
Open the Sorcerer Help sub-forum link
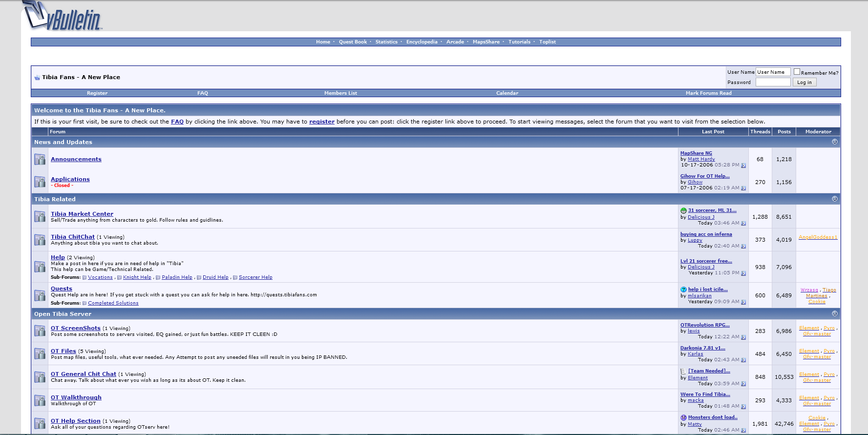coord(255,277)
